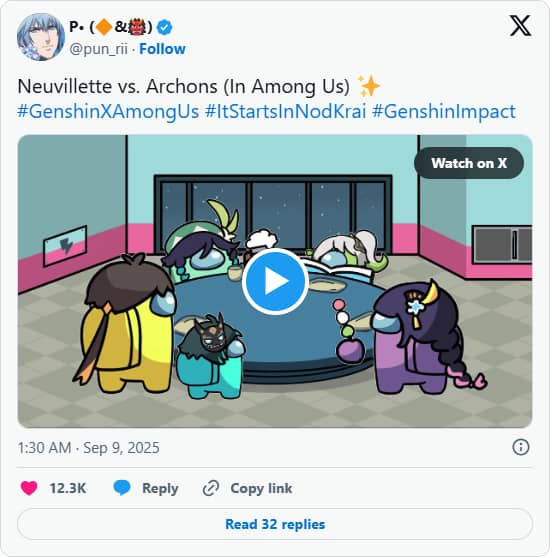552x558 pixels.
Task: Click the reply speech bubble icon
Action: pyautogui.click(x=122, y=488)
